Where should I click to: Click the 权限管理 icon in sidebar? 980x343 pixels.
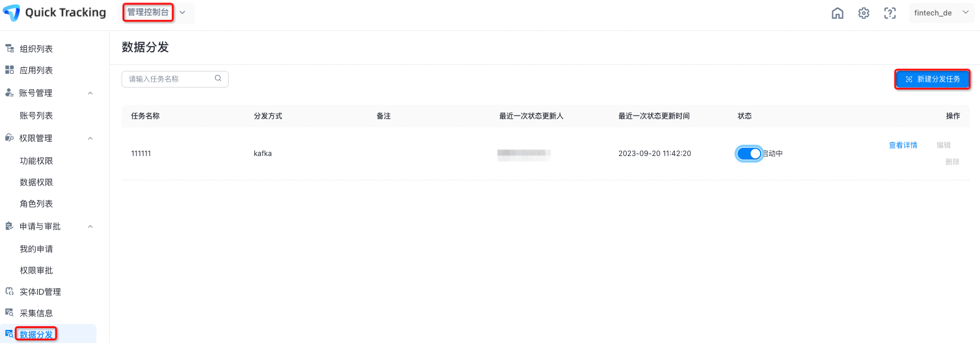[x=10, y=138]
